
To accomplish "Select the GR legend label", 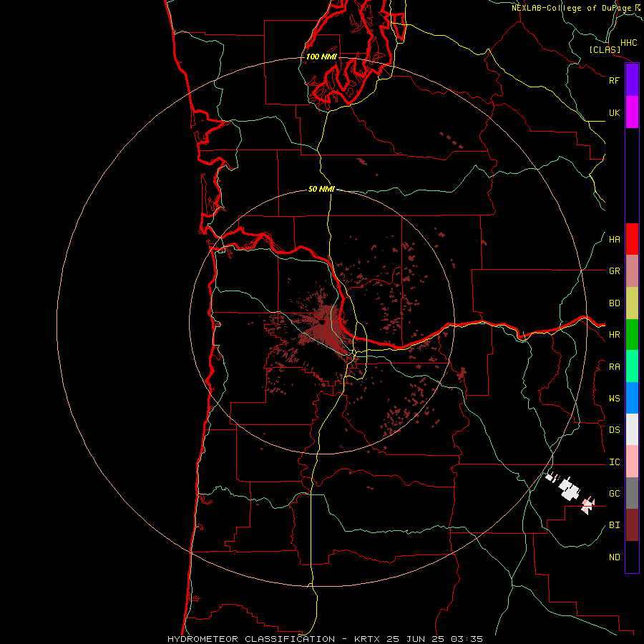I will click(x=614, y=271).
